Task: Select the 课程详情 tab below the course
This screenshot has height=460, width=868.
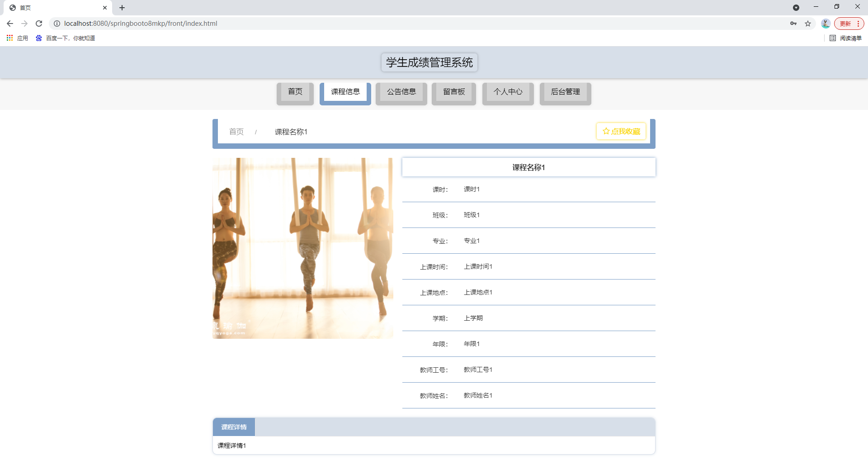Action: click(234, 427)
